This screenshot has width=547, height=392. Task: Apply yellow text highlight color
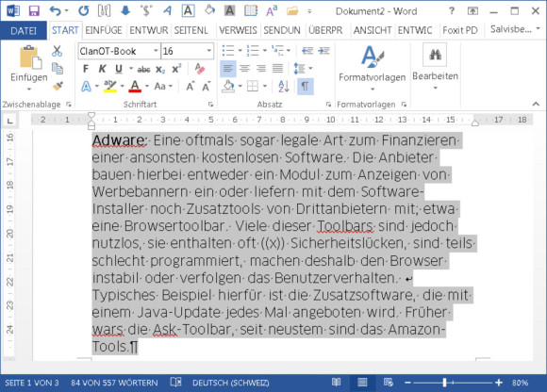pyautogui.click(x=110, y=86)
